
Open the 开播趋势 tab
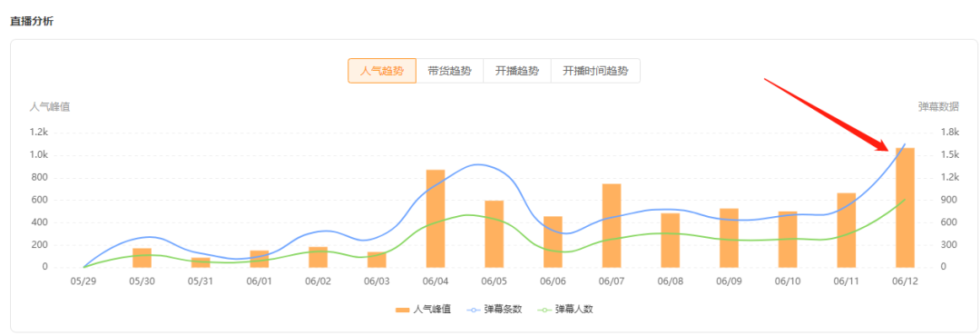[x=517, y=71]
